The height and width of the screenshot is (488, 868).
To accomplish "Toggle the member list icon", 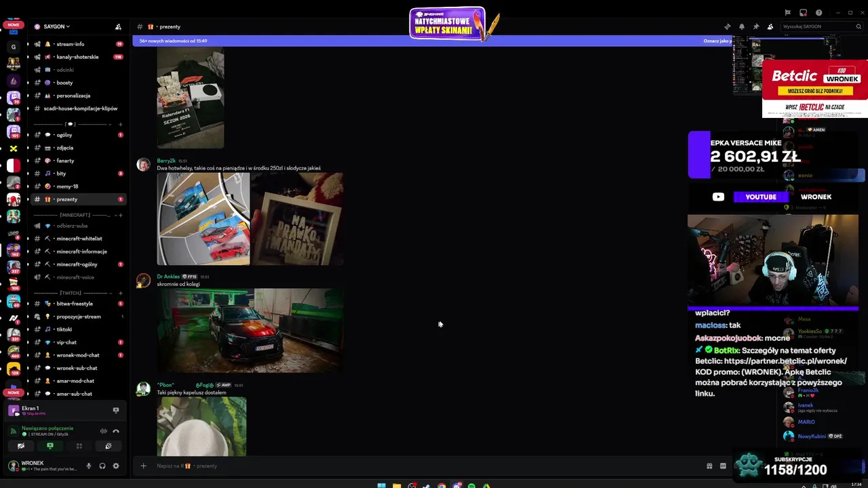I will [770, 26].
